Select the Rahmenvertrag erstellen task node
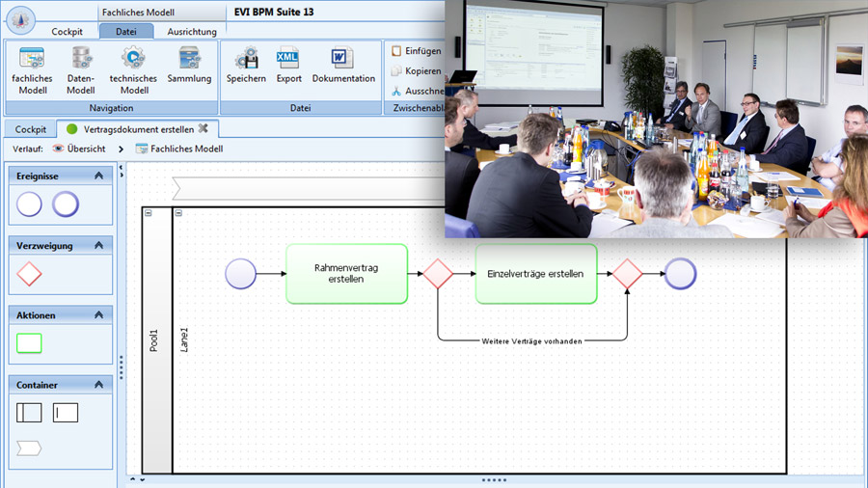 [346, 274]
